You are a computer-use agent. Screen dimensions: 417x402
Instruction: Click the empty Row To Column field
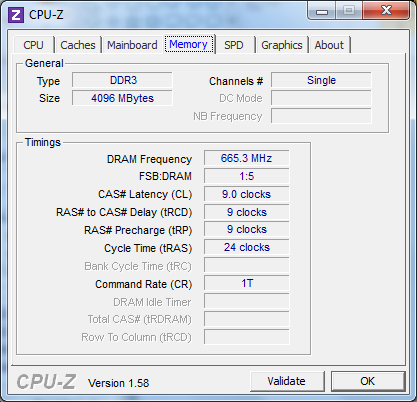click(x=247, y=337)
